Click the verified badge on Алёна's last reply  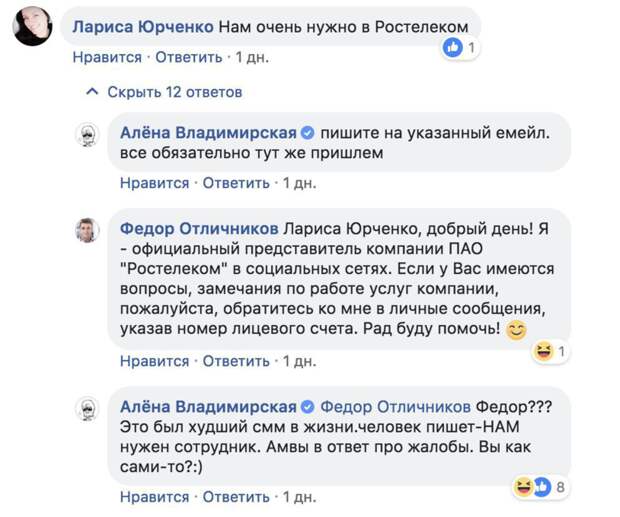click(x=307, y=407)
